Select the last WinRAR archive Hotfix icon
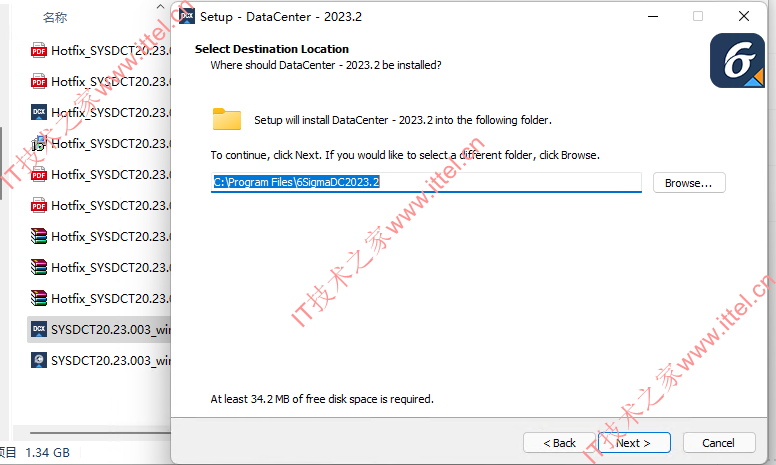 click(39, 298)
